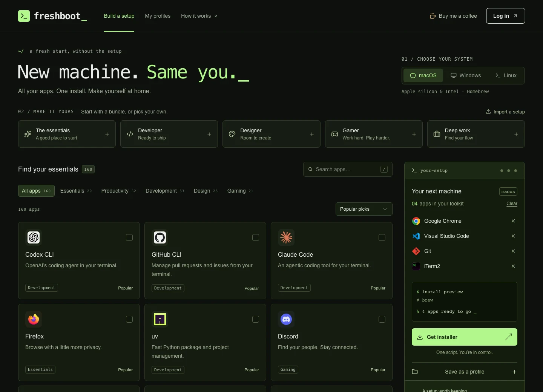Click the Firefox app icon
Image resolution: width=543 pixels, height=392 pixels.
click(x=34, y=319)
